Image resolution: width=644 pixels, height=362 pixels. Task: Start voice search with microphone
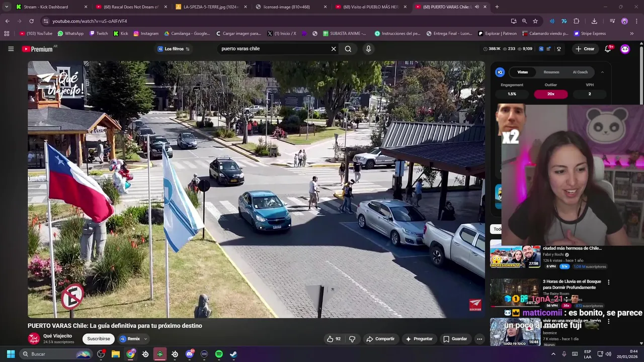tap(368, 49)
